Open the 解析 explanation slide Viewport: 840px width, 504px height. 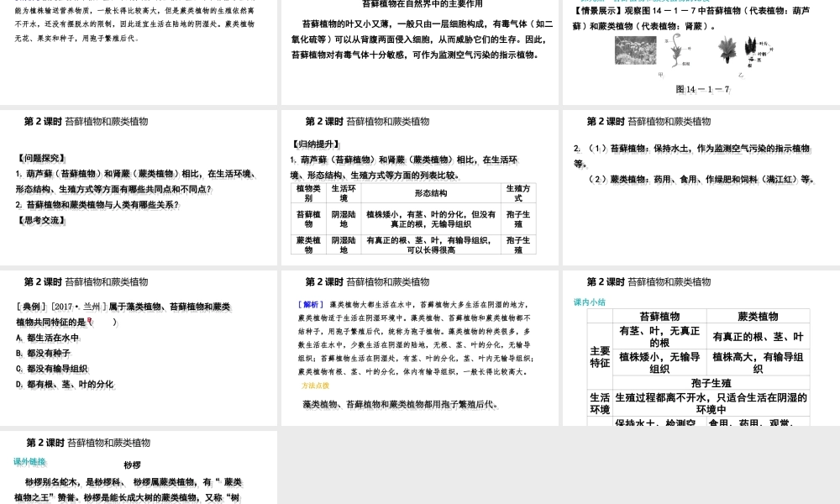419,348
